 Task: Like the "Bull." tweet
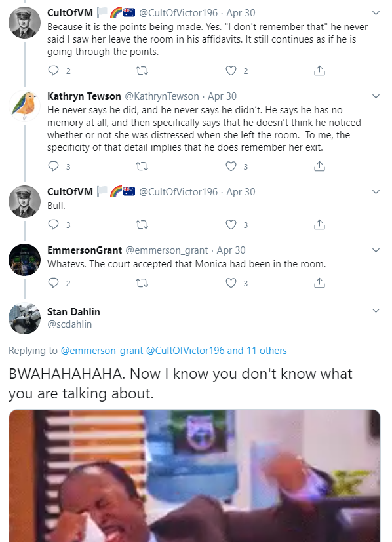(x=231, y=225)
